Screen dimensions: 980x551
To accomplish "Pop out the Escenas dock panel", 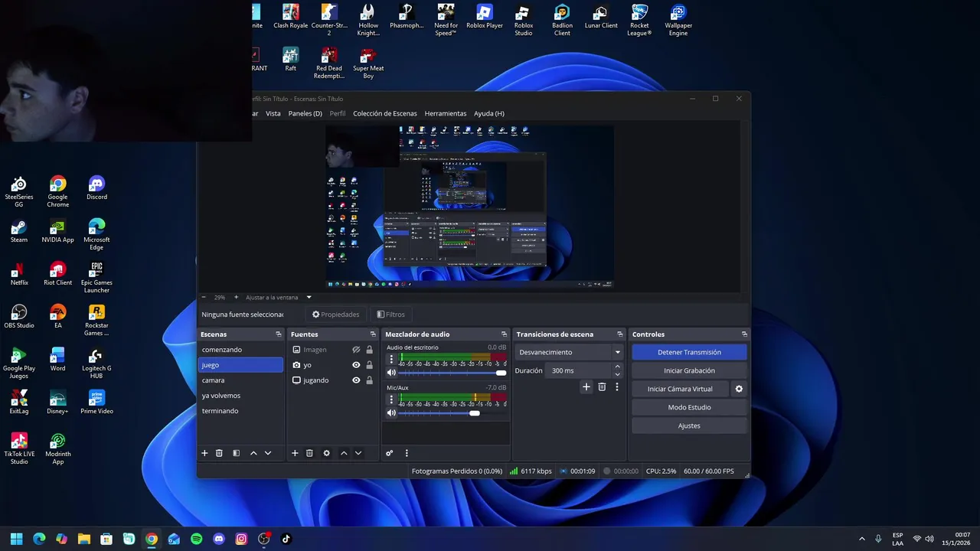I will [x=279, y=334].
